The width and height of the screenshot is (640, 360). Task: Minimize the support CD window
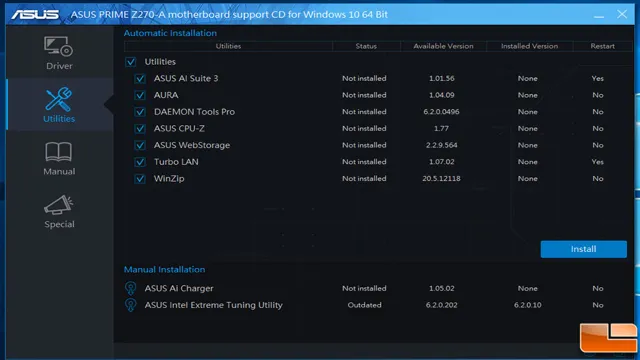pos(599,15)
